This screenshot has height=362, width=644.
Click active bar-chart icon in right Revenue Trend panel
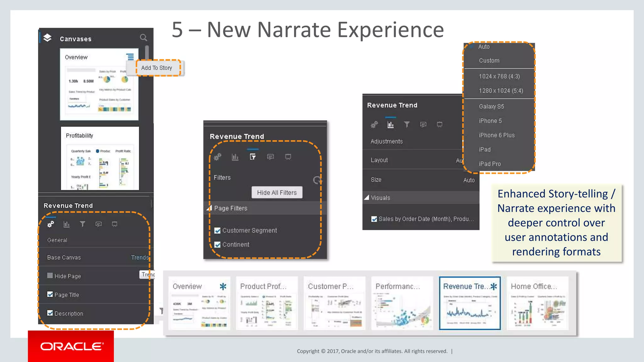point(391,125)
